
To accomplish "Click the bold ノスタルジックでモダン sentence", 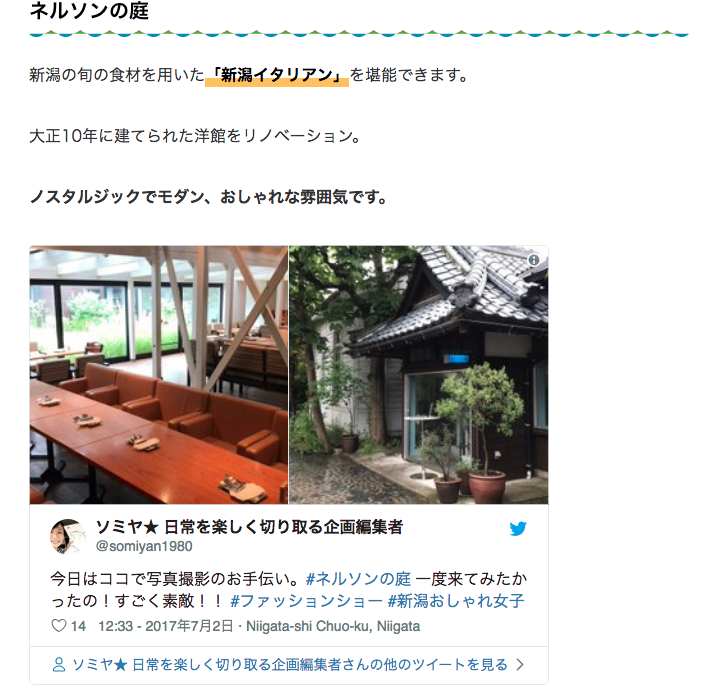I will (208, 197).
